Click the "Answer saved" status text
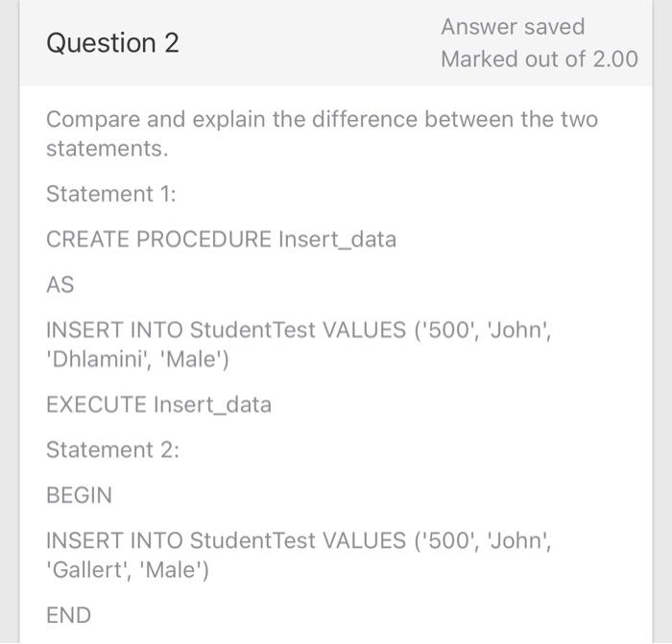Screen dimensions: 672x644 (513, 27)
